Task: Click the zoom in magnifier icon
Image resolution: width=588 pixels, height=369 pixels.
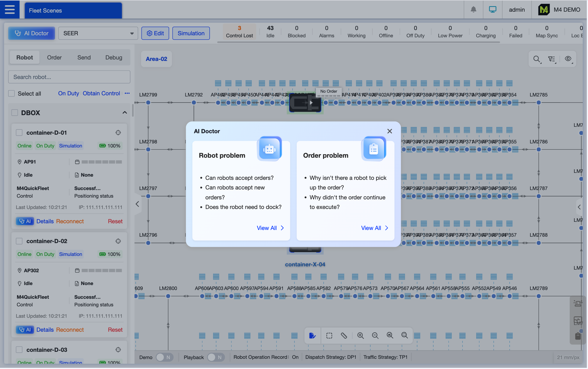Action: pos(360,335)
